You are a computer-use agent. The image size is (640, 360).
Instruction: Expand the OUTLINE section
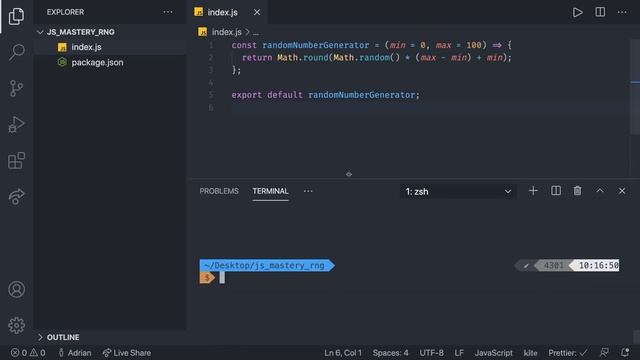(109, 337)
